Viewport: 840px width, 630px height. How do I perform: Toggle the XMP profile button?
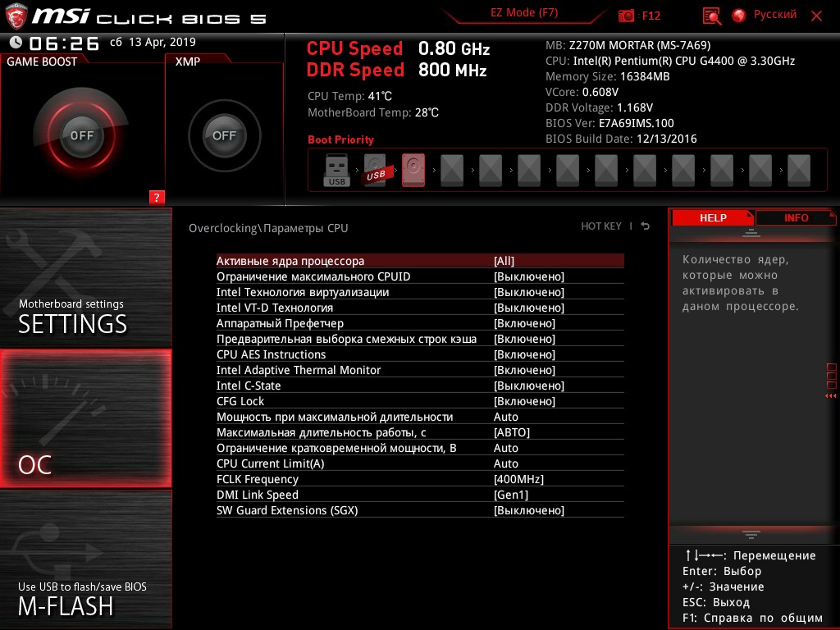click(x=224, y=135)
